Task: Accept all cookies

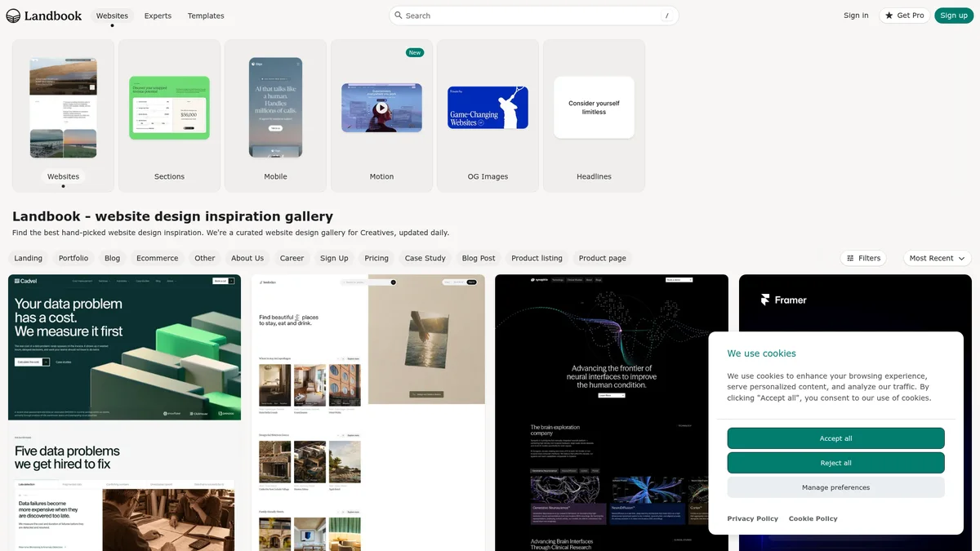Action: 835,438
